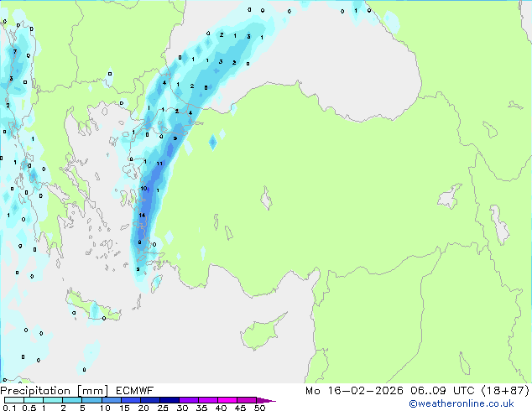The width and height of the screenshot is (532, 411).
Task: Click the '11' precipitation value on the map
Action: [159, 164]
